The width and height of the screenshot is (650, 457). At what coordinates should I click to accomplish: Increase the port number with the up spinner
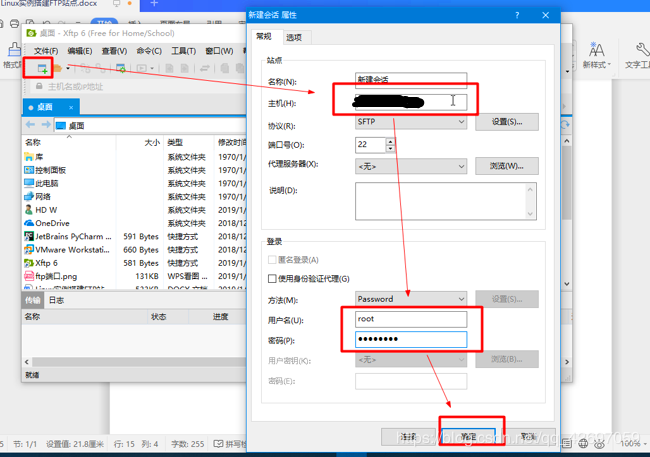390,141
